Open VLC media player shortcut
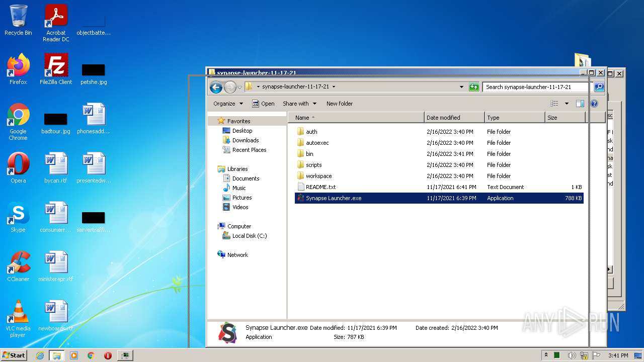 tap(18, 319)
